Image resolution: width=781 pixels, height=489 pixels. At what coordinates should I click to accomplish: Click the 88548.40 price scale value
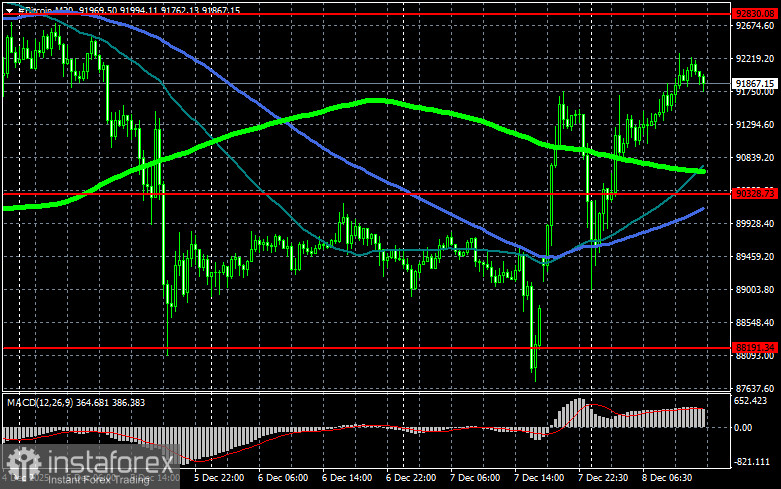755,323
